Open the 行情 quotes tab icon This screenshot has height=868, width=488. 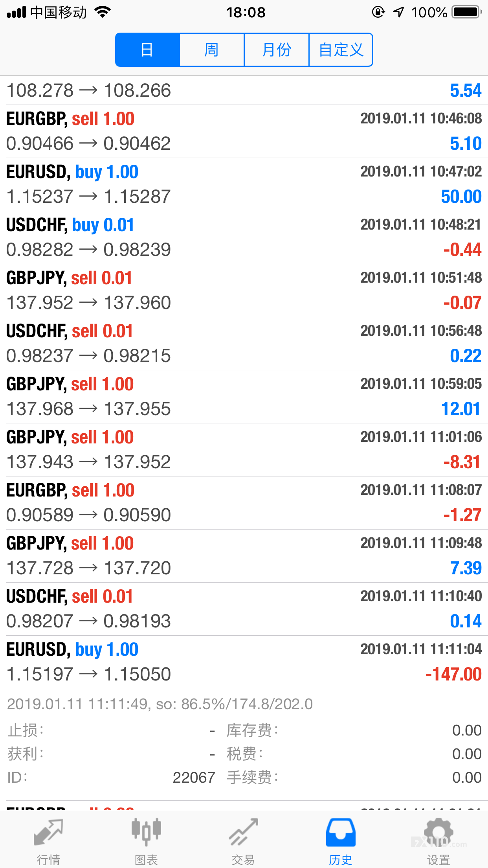point(48,832)
